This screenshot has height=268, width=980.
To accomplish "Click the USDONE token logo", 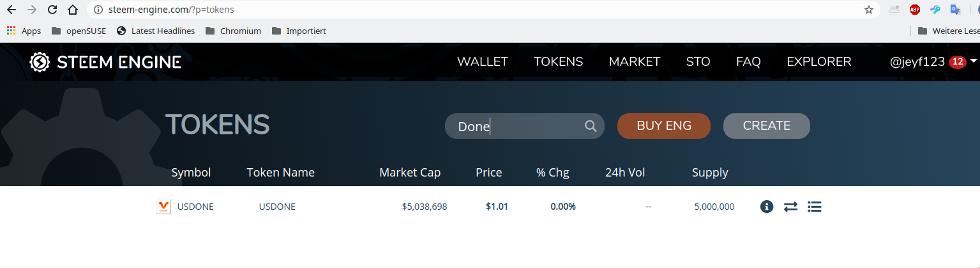I will (x=163, y=207).
